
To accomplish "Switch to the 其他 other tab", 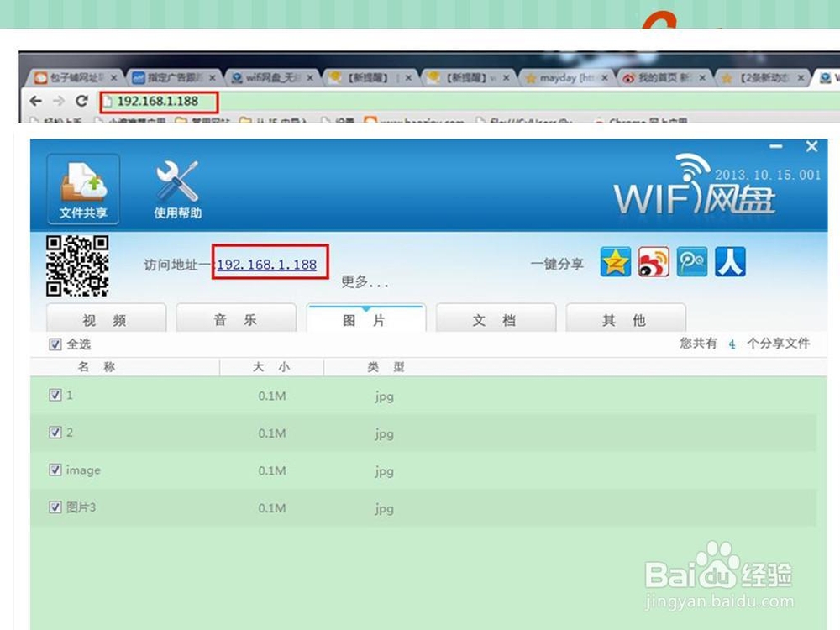I will coord(625,319).
